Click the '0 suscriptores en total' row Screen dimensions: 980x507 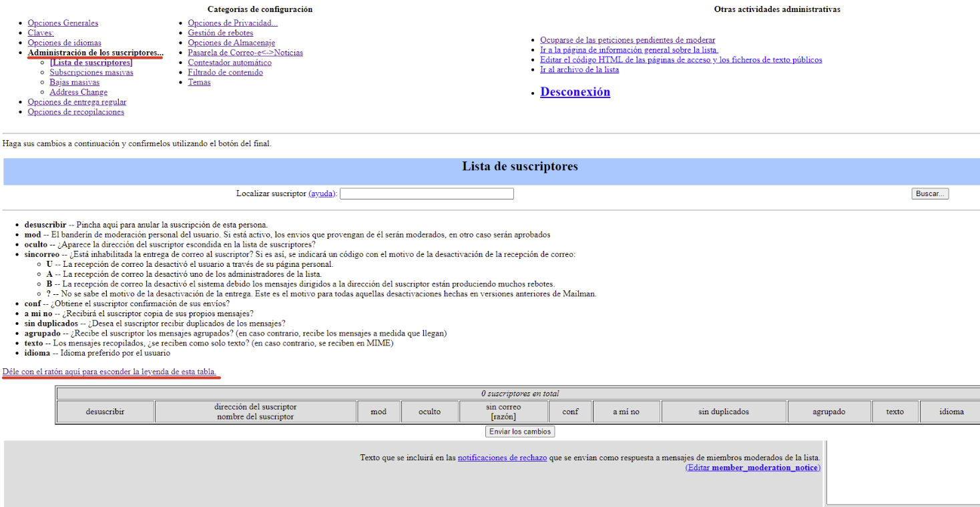pos(519,394)
